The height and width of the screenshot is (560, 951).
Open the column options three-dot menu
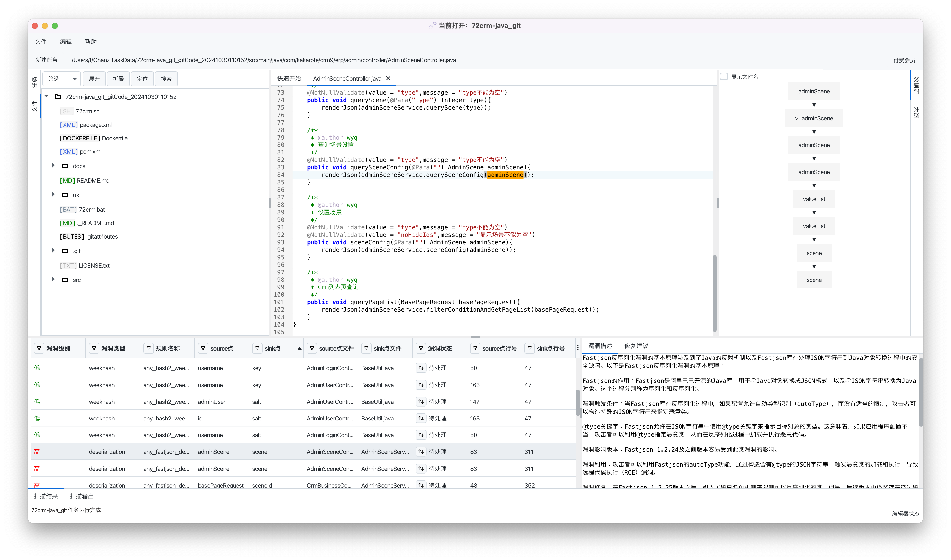click(577, 348)
